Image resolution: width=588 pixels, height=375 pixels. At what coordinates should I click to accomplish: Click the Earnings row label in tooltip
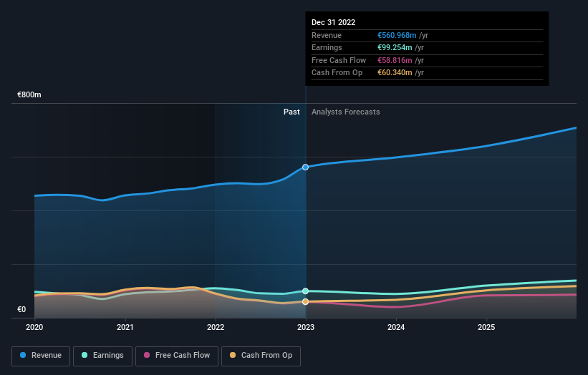(327, 47)
